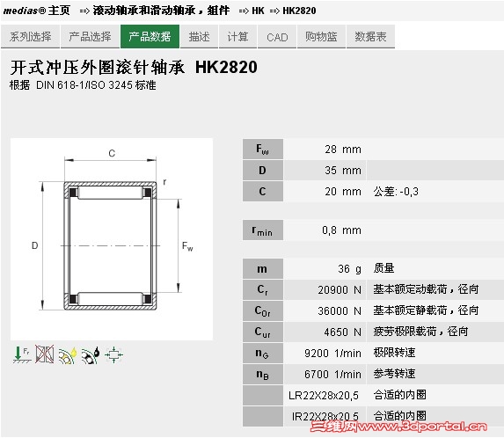This screenshot has height=438, width=504.
Task: Click the 35 mm D value
Action: point(343,171)
